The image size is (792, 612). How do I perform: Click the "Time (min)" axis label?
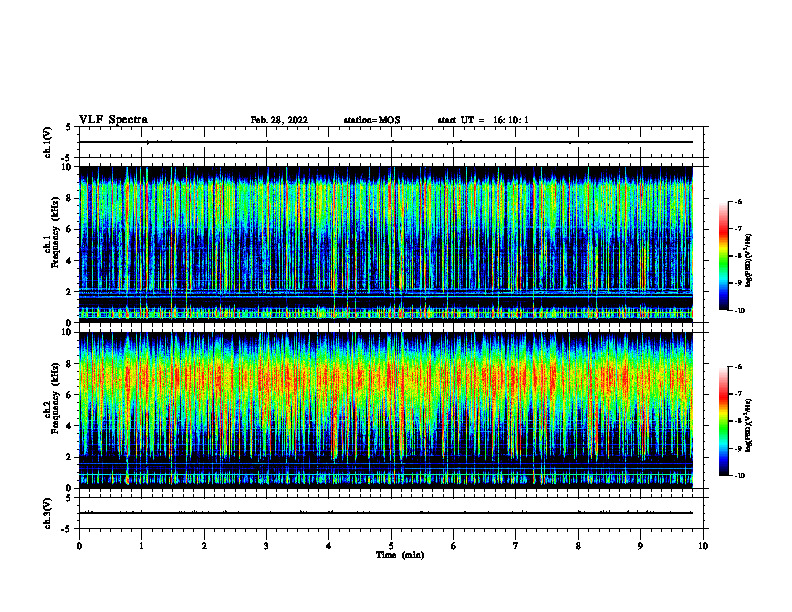click(400, 555)
